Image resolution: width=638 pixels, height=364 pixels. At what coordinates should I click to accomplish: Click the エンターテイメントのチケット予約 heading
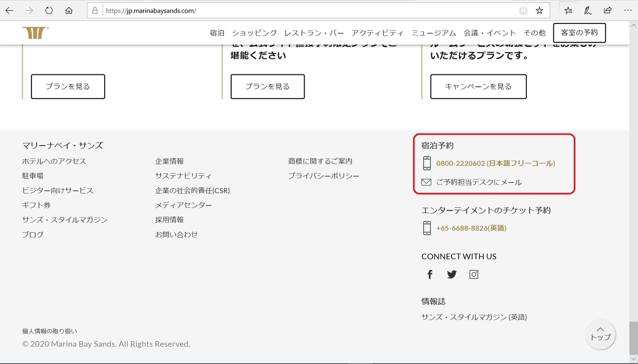point(486,210)
